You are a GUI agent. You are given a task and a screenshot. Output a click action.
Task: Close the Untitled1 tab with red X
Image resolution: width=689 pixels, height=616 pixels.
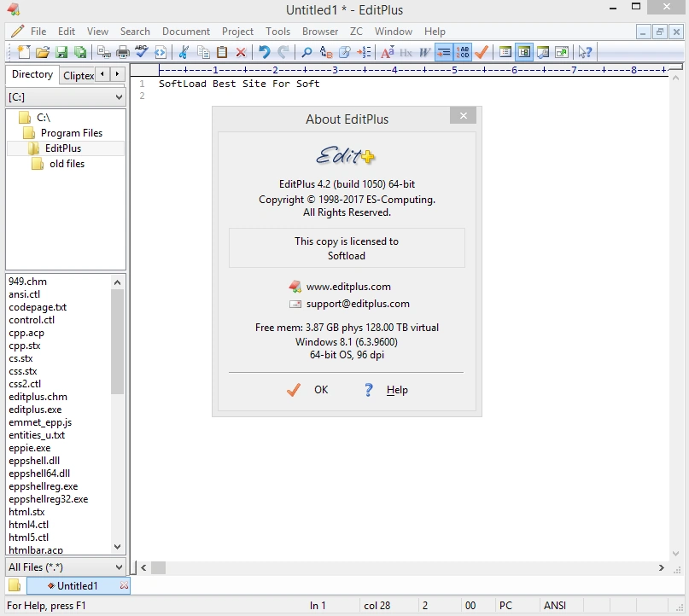(124, 585)
